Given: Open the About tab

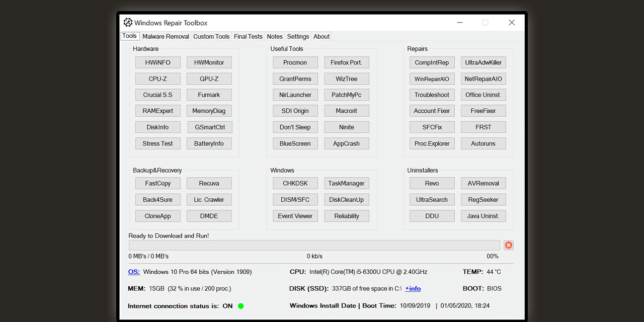Looking at the screenshot, I should (x=321, y=36).
